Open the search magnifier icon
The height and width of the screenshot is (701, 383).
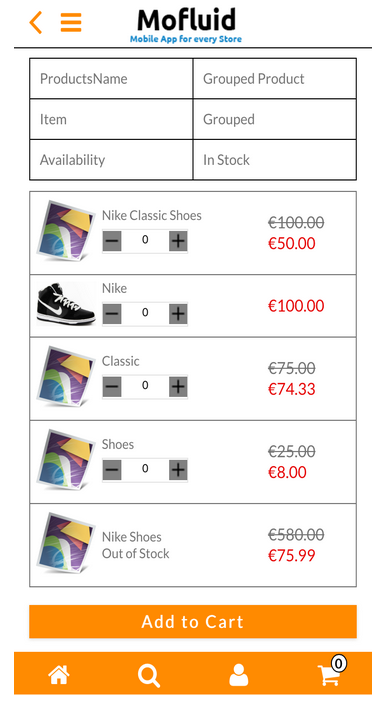point(149,675)
